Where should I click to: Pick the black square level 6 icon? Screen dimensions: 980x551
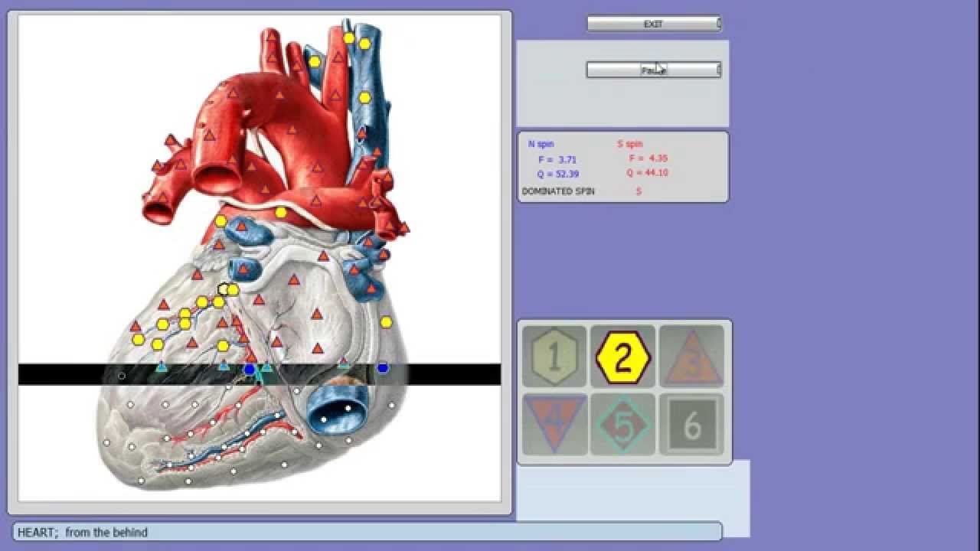[692, 424]
